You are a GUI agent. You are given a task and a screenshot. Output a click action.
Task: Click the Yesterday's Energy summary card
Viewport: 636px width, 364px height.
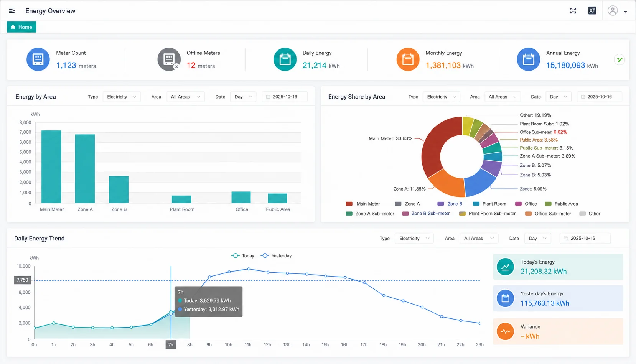pyautogui.click(x=558, y=298)
